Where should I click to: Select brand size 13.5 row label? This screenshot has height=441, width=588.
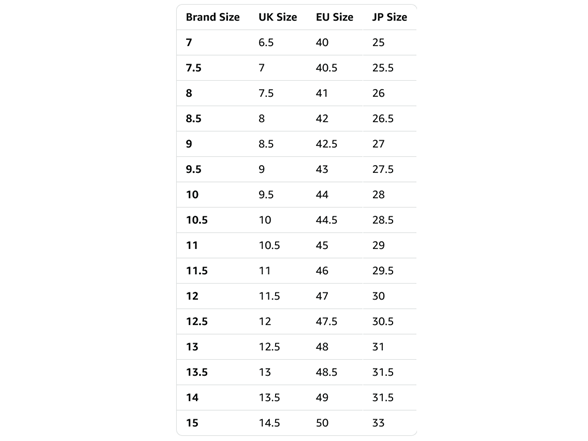(x=197, y=372)
